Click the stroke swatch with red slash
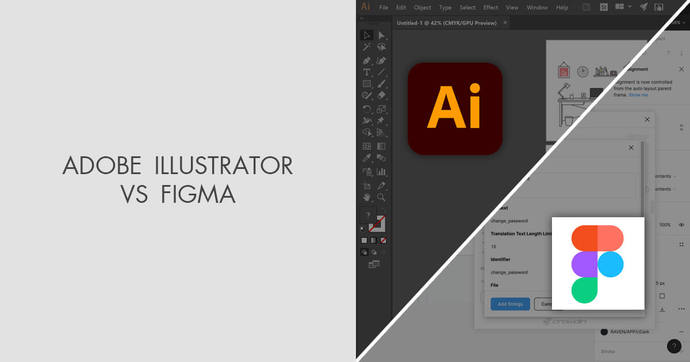Image resolution: width=690 pixels, height=362 pixels. [x=377, y=224]
